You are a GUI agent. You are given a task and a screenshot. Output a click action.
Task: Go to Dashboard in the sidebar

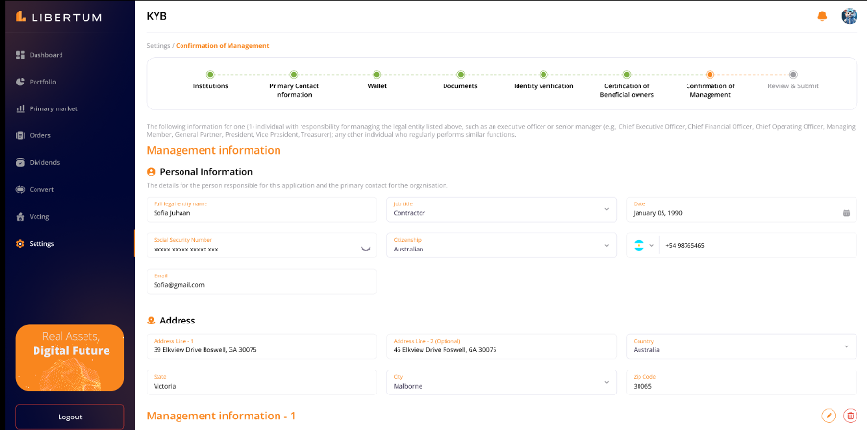45,55
